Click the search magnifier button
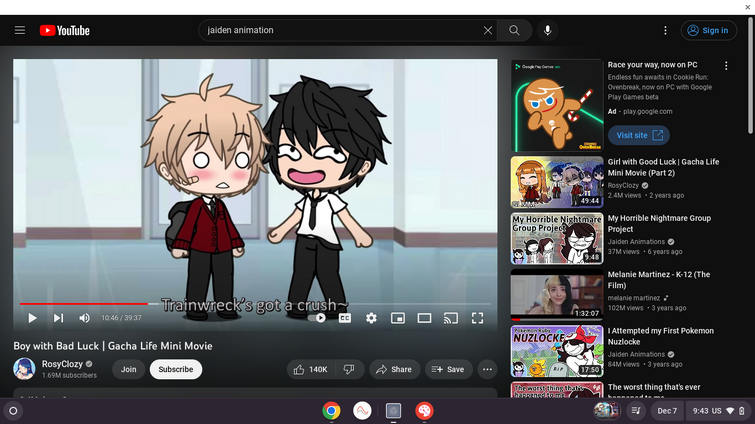 pos(514,30)
